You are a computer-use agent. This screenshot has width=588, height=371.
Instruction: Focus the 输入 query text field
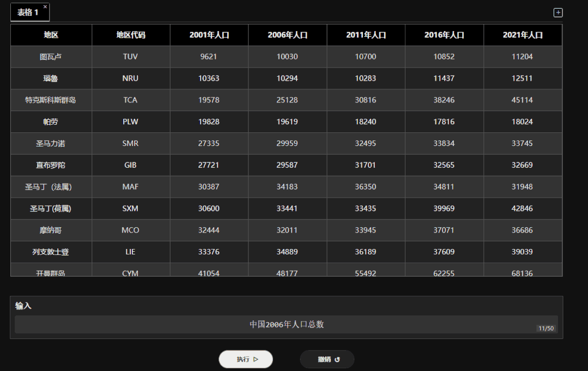click(x=286, y=325)
